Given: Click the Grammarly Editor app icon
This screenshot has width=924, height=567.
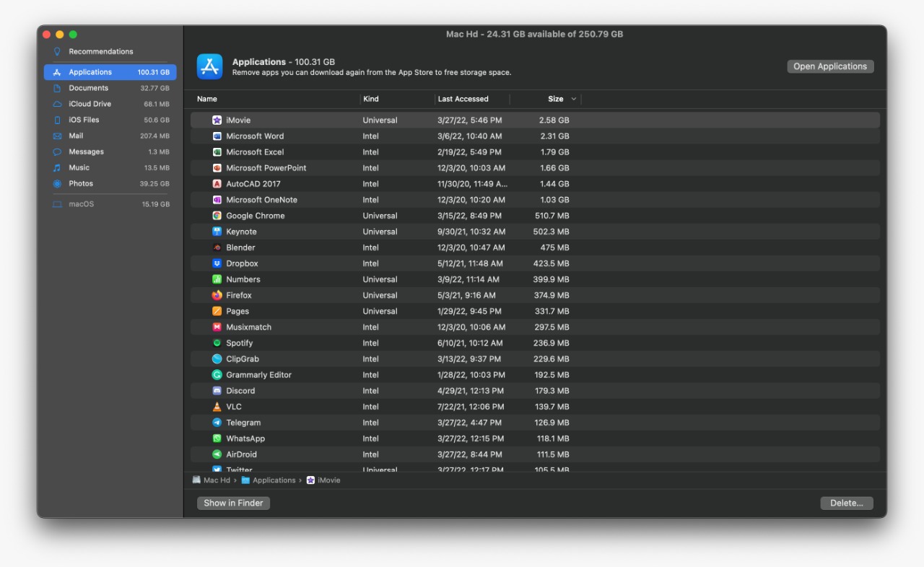Looking at the screenshot, I should 217,375.
